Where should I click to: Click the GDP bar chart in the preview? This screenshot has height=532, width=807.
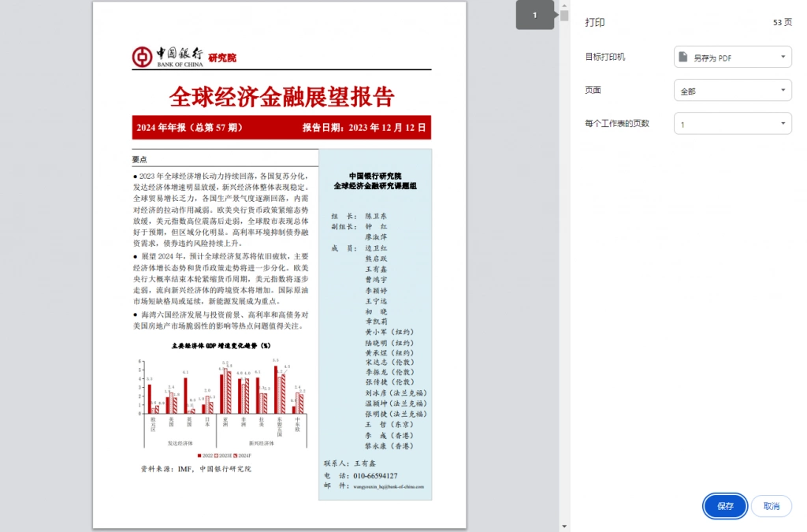[222, 404]
